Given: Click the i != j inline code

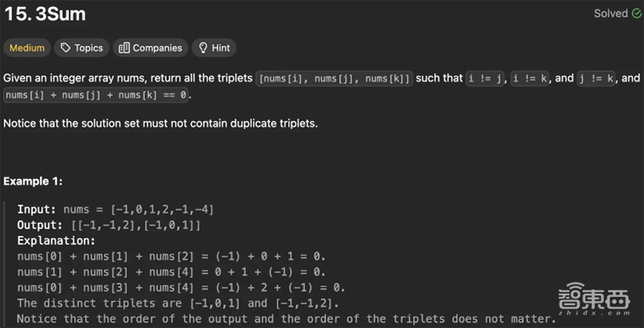Looking at the screenshot, I should click(487, 79).
